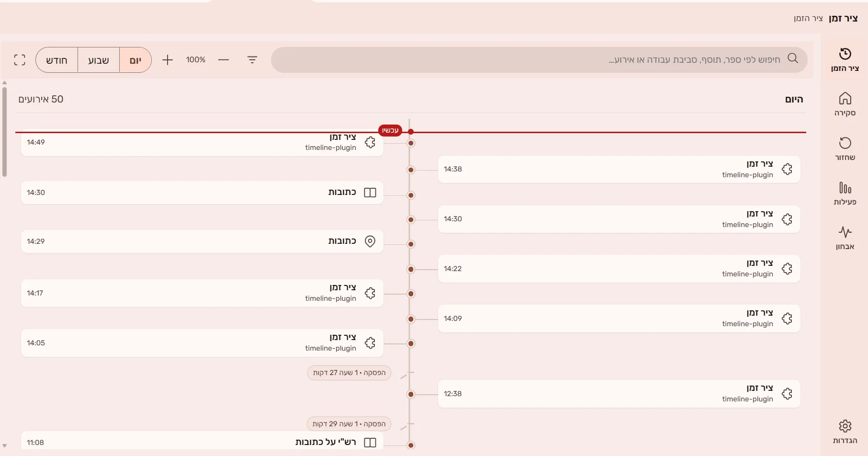Click puzzle icon on 12:38 event

click(787, 394)
